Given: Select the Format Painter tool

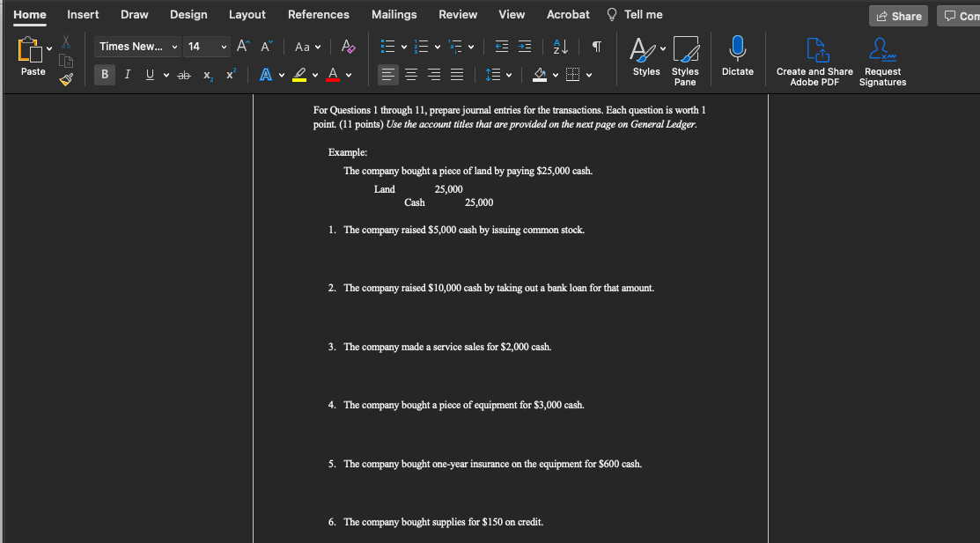Looking at the screenshot, I should pyautogui.click(x=65, y=79).
